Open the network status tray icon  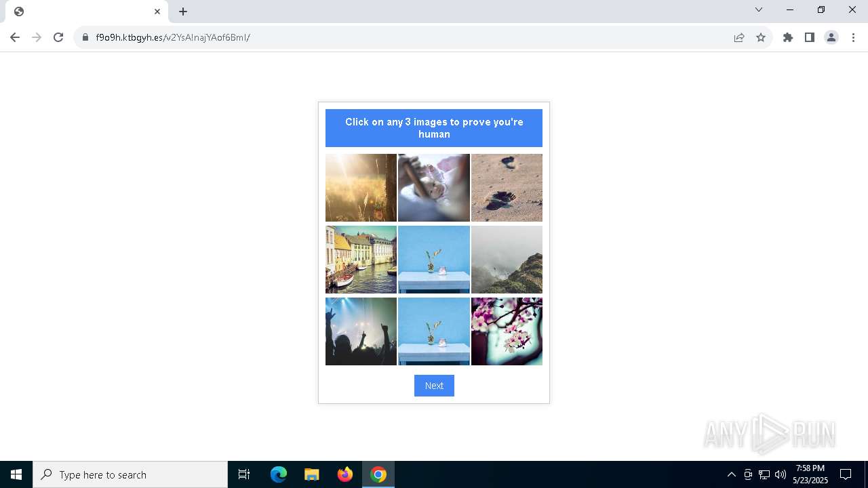click(764, 474)
